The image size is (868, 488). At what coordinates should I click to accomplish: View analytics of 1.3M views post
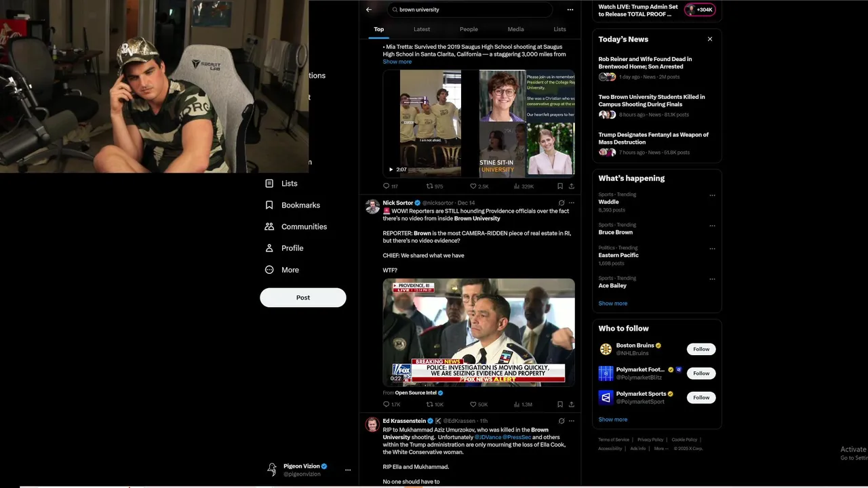517,405
